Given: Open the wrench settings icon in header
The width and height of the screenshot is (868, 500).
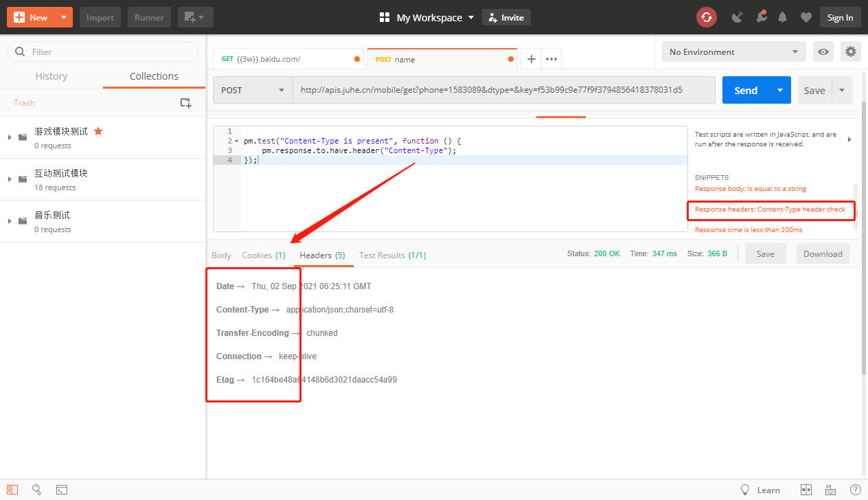Looking at the screenshot, I should (760, 17).
